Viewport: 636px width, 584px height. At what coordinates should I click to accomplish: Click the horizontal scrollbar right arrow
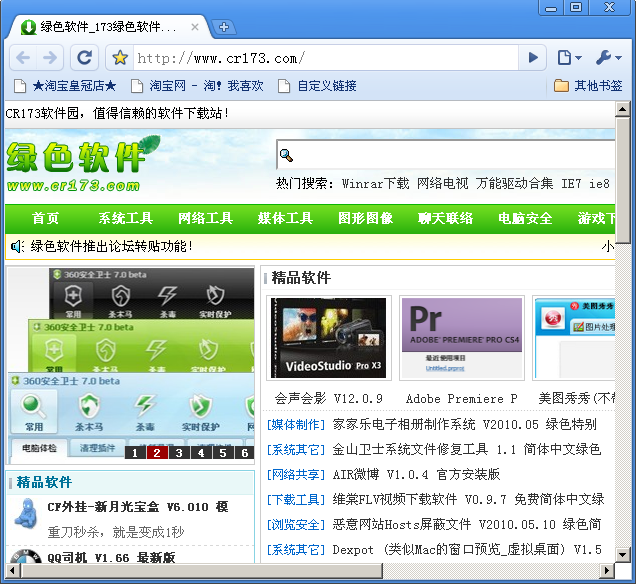[607, 571]
